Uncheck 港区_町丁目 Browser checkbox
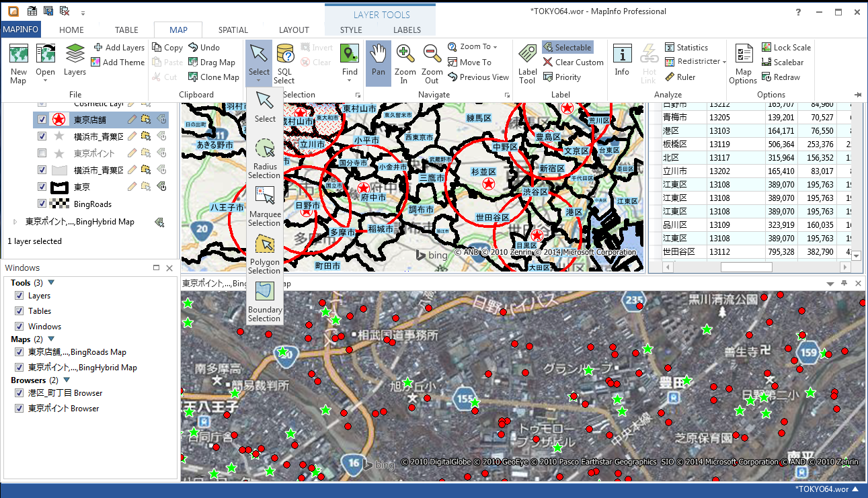The height and width of the screenshot is (498, 868). coord(19,393)
